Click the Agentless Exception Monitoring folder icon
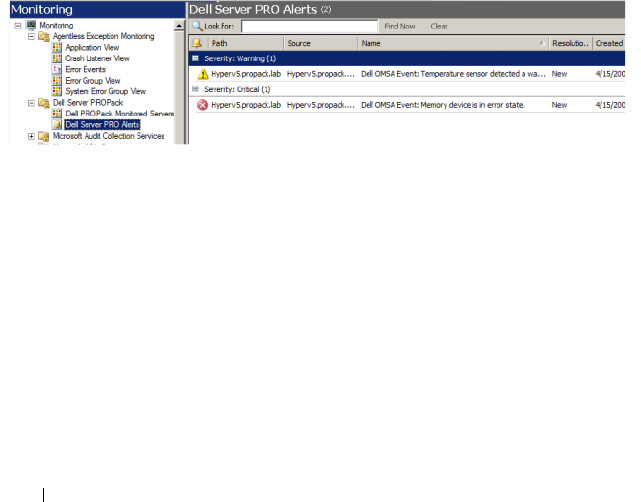This screenshot has width=641, height=502. 44,36
